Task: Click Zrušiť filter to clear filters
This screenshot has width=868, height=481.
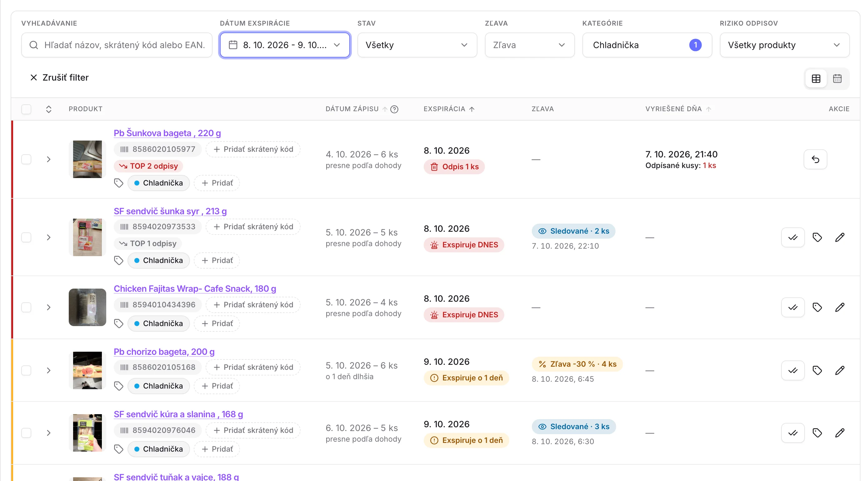Action: [x=59, y=77]
